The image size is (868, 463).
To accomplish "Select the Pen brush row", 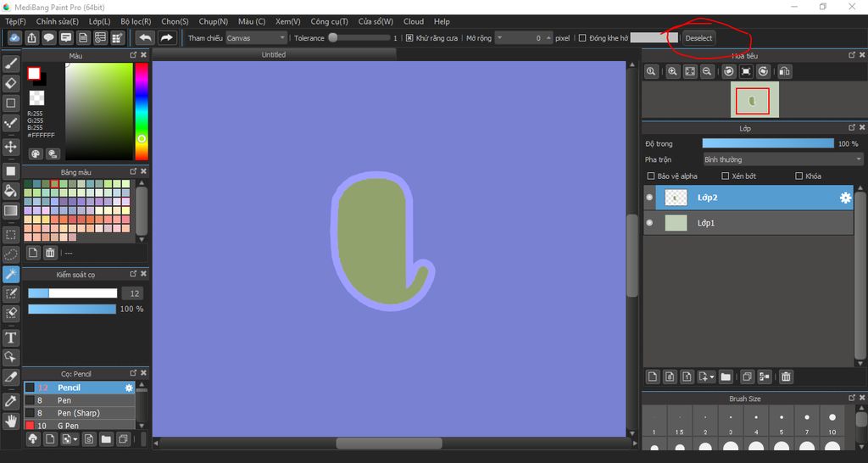I will pos(79,400).
